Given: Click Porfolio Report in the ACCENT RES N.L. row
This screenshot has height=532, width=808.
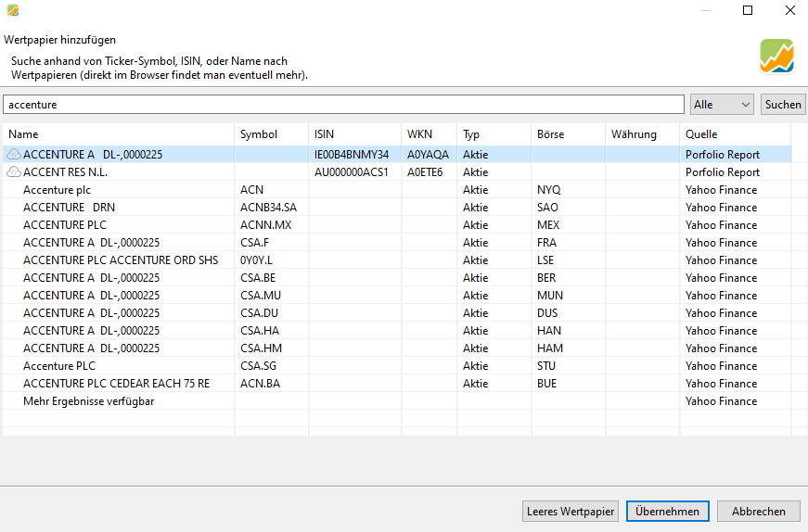Looking at the screenshot, I should point(723,172).
